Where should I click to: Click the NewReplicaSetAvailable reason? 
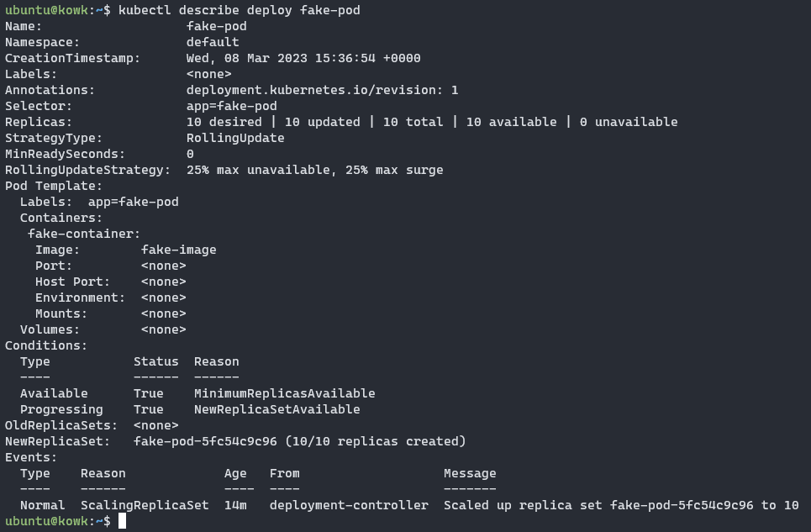tap(276, 409)
